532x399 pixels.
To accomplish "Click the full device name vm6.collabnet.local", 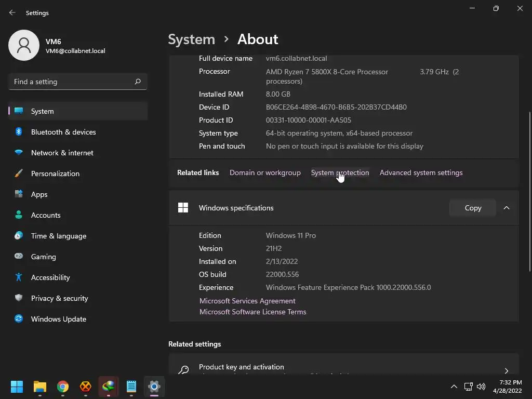I will pos(296,58).
